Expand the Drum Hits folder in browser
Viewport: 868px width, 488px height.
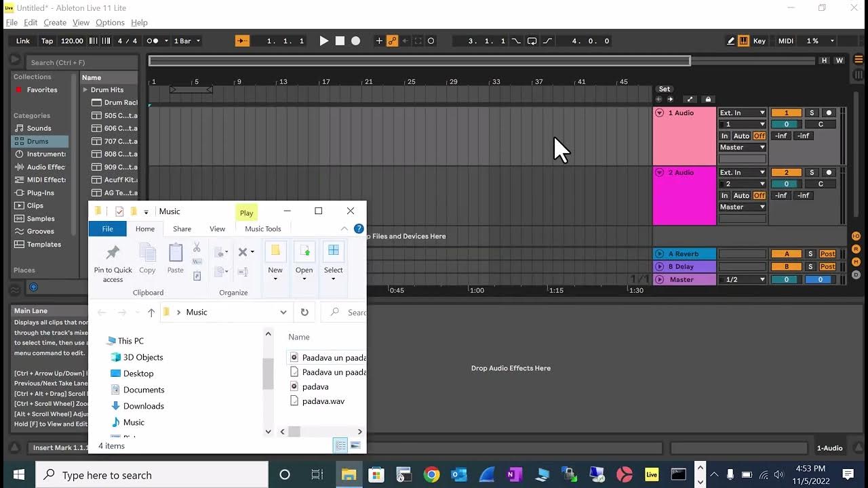(85, 89)
